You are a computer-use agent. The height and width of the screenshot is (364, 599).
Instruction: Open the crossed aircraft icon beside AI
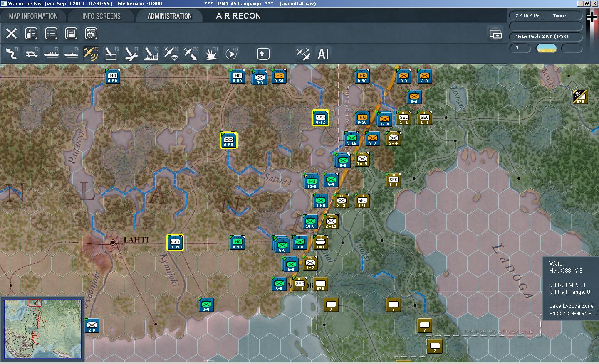pos(303,54)
